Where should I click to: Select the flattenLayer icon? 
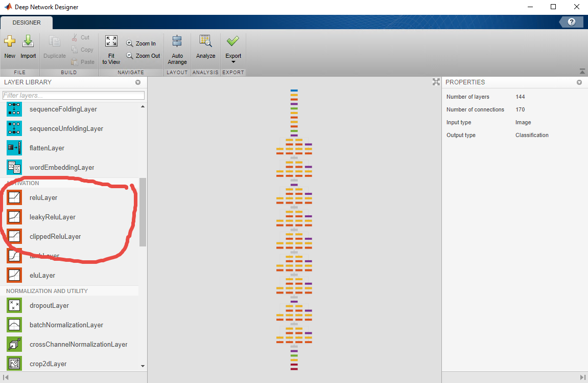(x=14, y=148)
